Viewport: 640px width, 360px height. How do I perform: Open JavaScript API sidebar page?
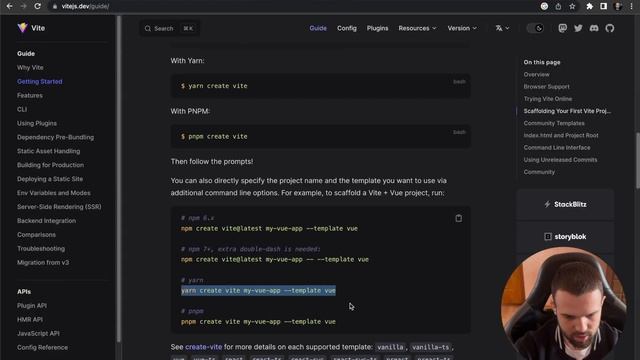tap(38, 333)
